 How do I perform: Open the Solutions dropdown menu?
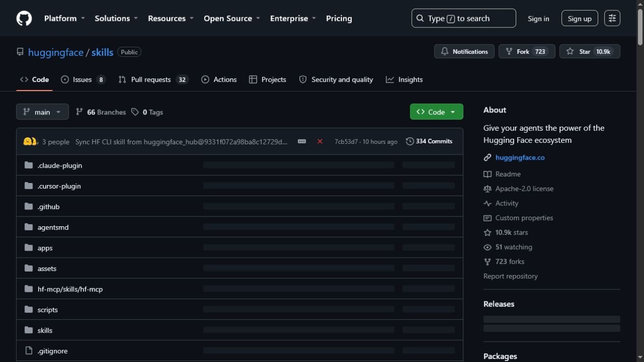point(116,18)
